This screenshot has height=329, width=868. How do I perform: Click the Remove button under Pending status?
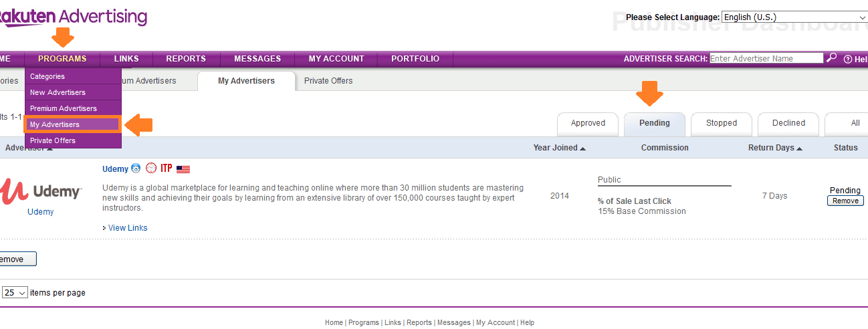845,201
